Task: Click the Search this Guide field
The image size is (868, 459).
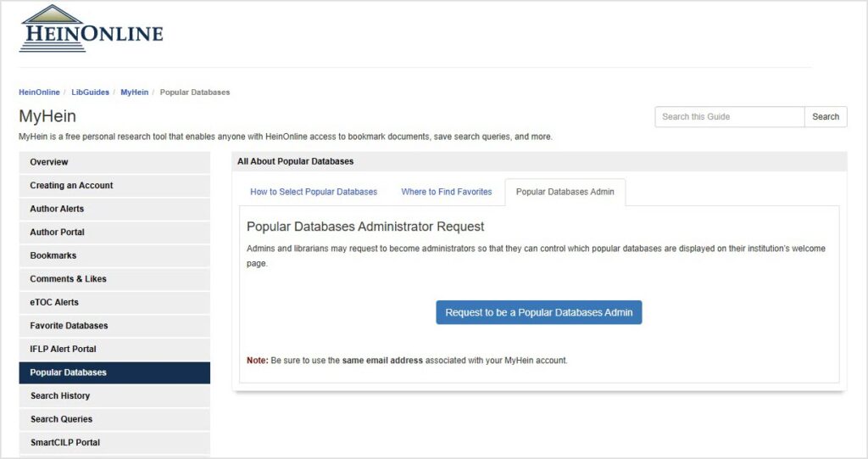Action: (729, 117)
